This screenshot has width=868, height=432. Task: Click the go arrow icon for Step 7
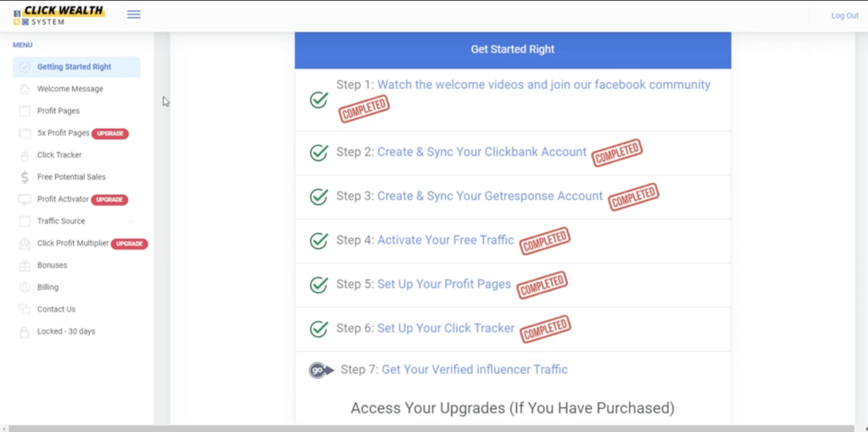point(320,370)
